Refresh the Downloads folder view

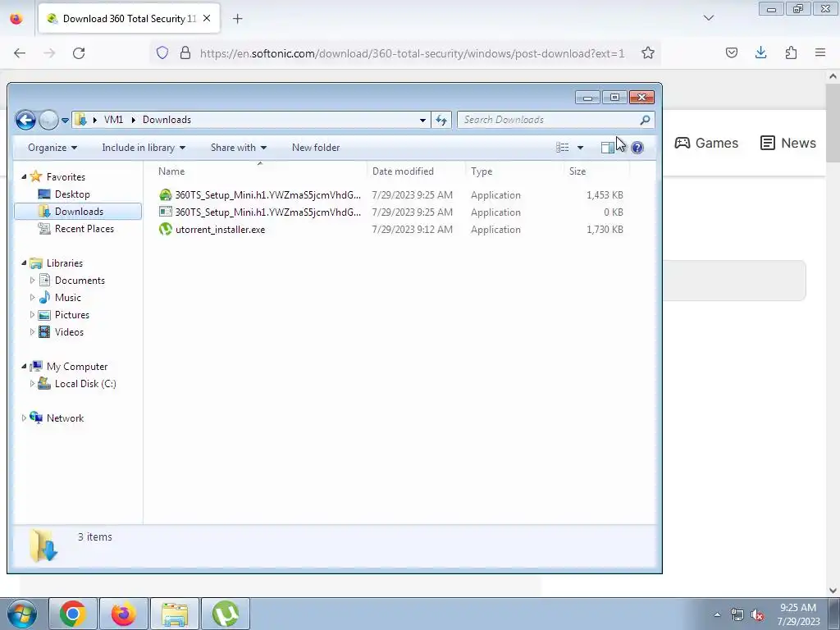click(x=441, y=120)
